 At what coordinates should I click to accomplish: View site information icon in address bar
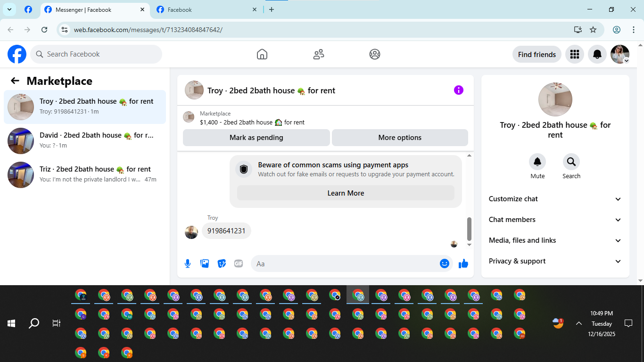click(65, 30)
